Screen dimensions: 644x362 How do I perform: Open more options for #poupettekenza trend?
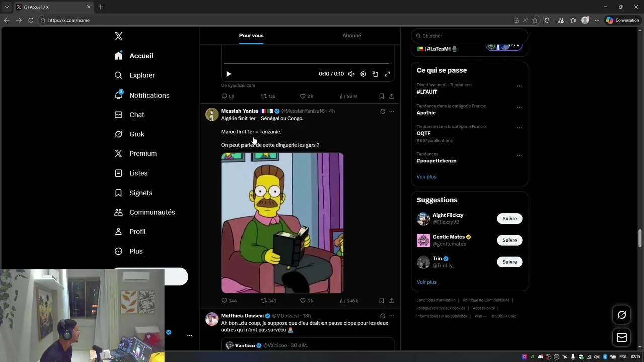click(519, 155)
